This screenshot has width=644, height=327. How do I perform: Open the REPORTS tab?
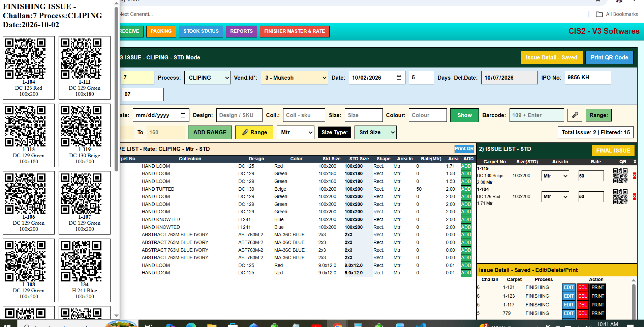pyautogui.click(x=241, y=31)
